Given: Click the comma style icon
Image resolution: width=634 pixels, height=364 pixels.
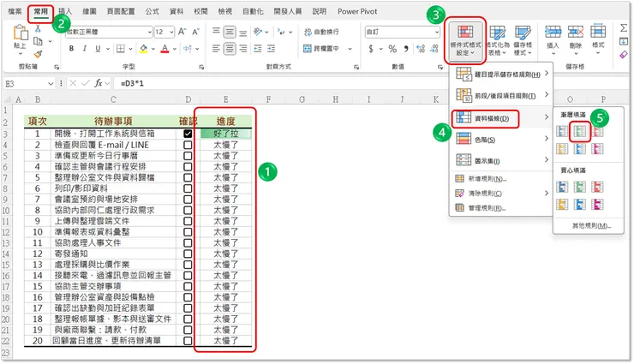Looking at the screenshot, I should tap(405, 49).
